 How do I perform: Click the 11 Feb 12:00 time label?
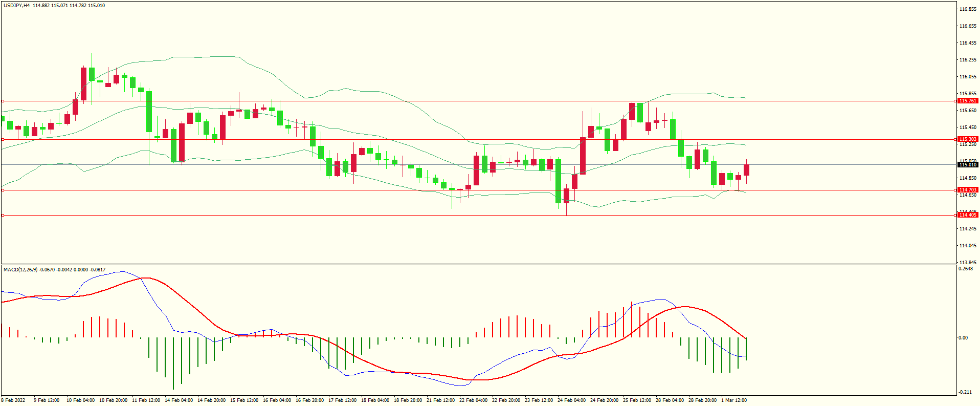[146, 400]
